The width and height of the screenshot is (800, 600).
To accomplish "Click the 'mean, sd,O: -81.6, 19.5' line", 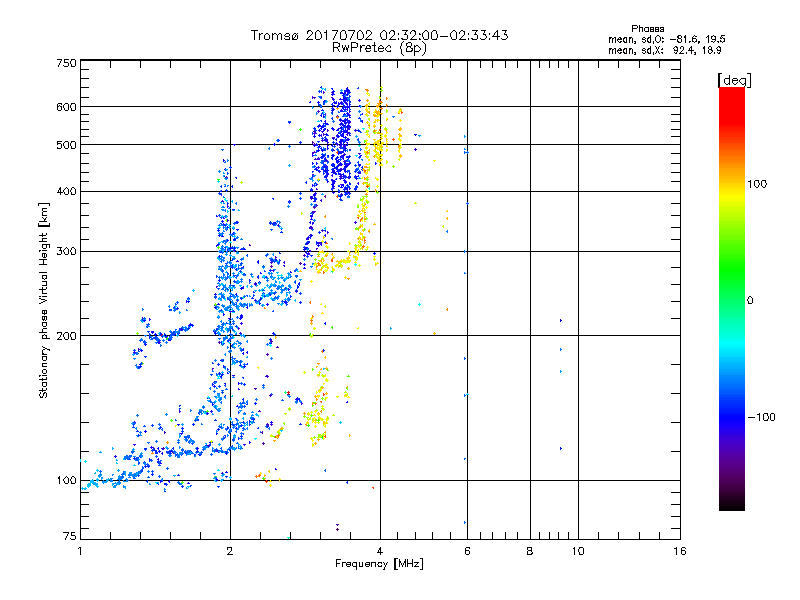I will click(667, 39).
